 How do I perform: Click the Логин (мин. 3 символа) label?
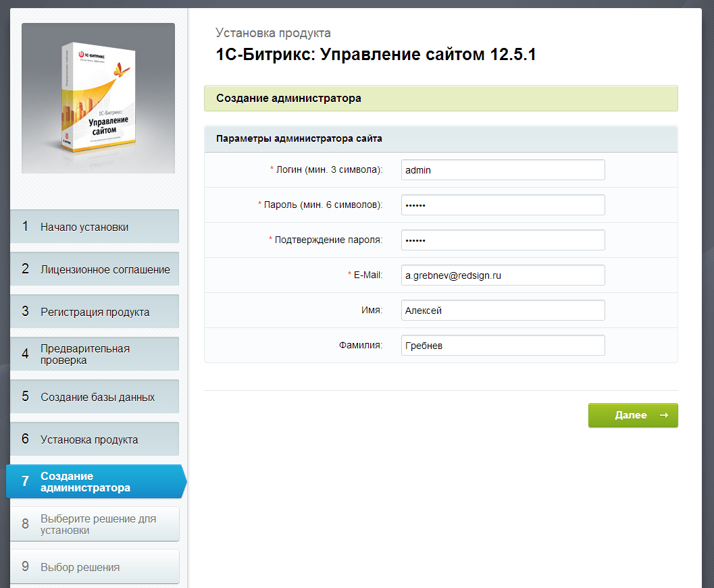(x=326, y=169)
